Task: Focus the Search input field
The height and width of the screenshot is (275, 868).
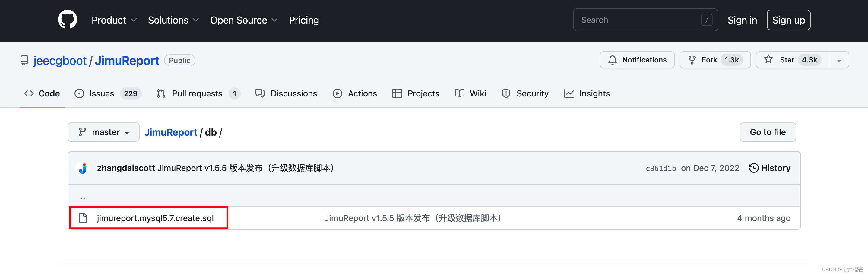Action: (x=645, y=20)
